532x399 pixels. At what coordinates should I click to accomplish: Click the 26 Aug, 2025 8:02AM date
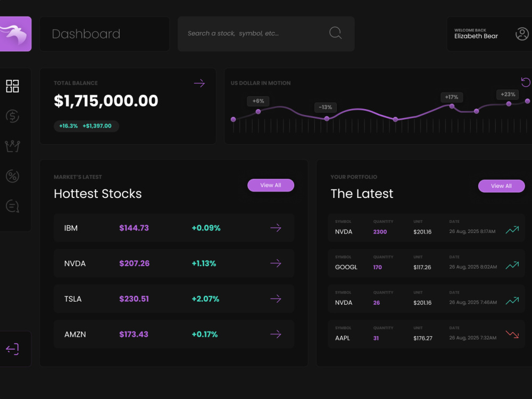[x=473, y=267]
